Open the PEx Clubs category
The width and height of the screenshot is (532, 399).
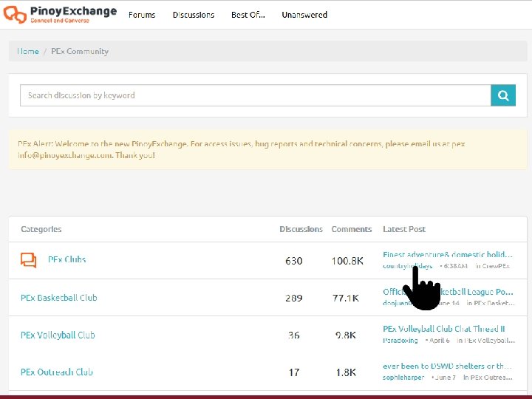click(x=66, y=259)
